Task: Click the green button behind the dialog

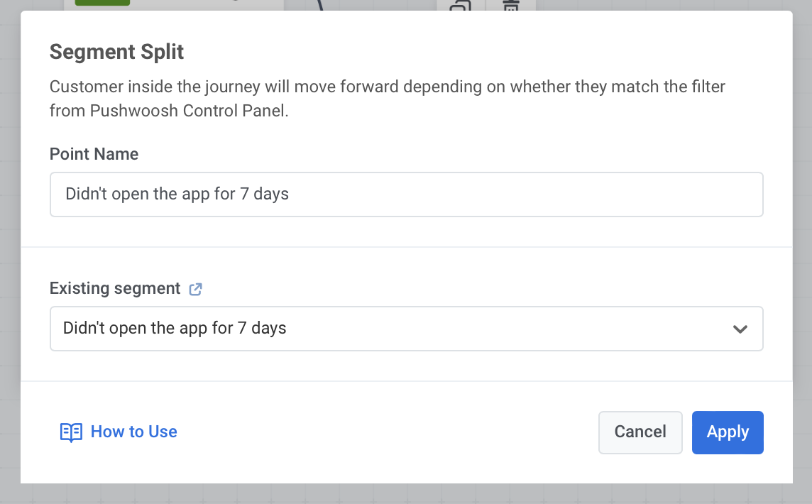Action: [x=97, y=3]
